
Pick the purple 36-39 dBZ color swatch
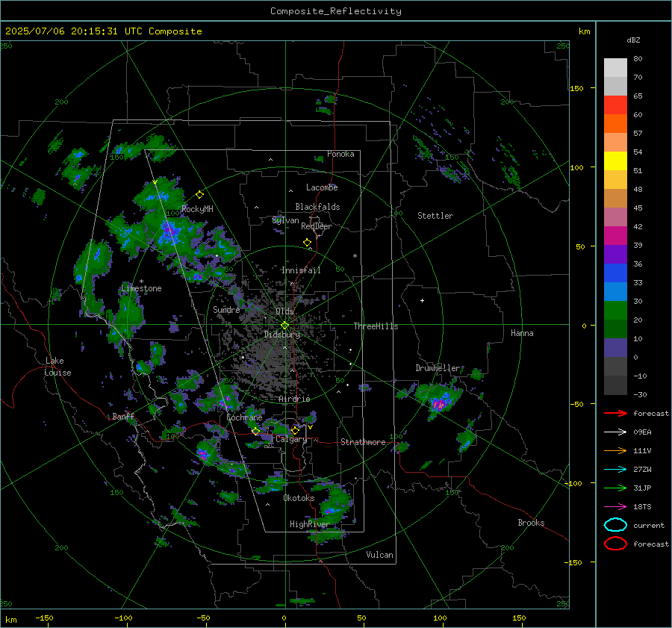pyautogui.click(x=615, y=255)
